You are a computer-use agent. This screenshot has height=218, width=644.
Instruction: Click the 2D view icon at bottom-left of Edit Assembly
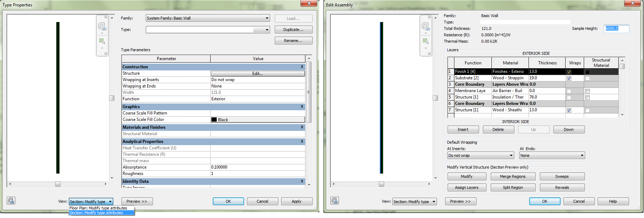[335, 201]
